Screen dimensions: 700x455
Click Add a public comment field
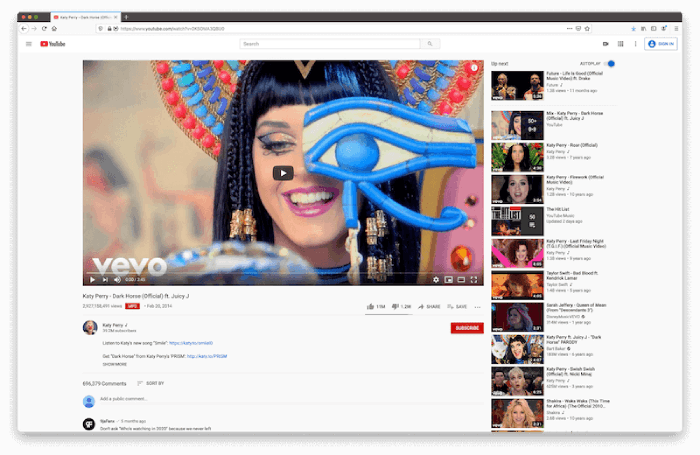coord(290,399)
